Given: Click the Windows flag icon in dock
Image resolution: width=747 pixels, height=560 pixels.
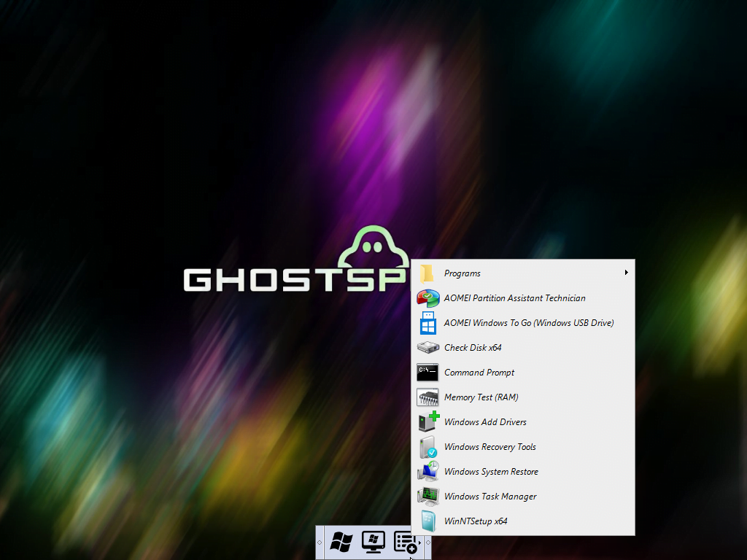Looking at the screenshot, I should click(341, 542).
